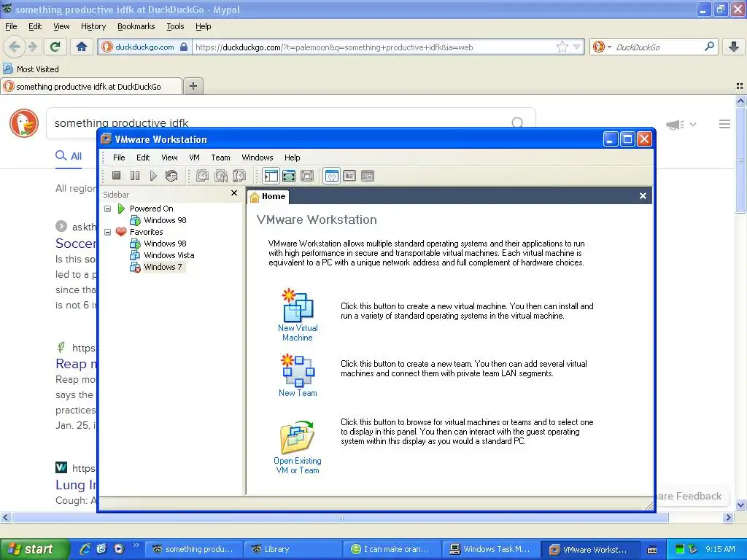
Task: Click the browser Back arrow button
Action: [15, 47]
